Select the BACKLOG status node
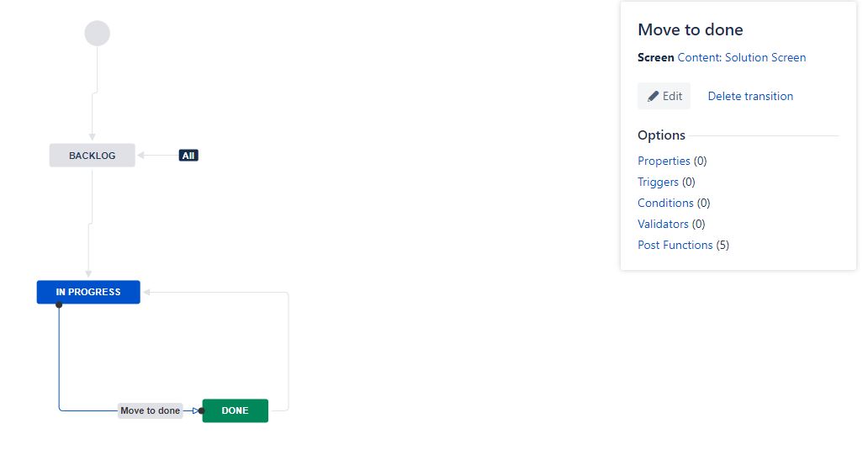 (x=92, y=156)
